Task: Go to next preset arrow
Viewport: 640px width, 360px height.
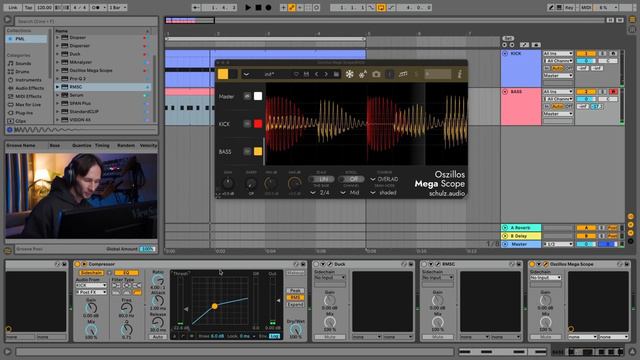Action: coord(326,74)
